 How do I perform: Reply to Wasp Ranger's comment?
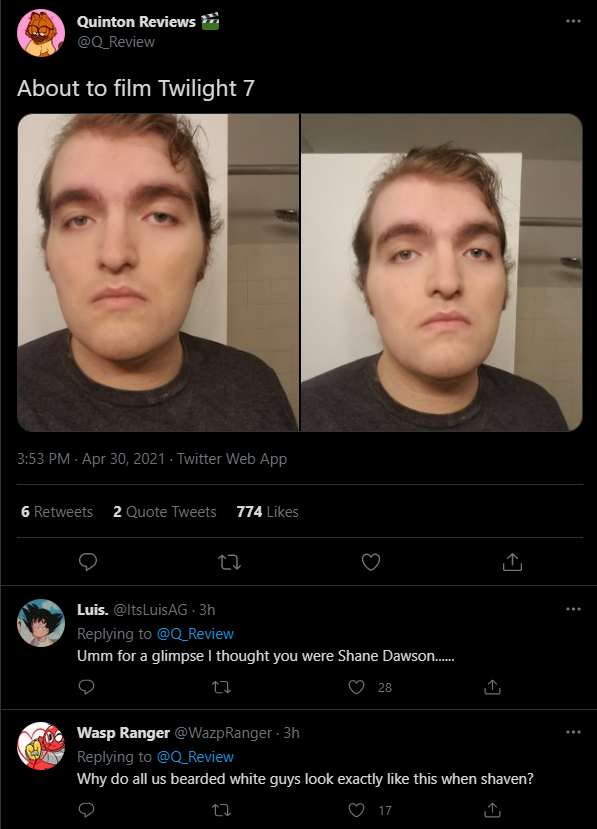tap(86, 810)
